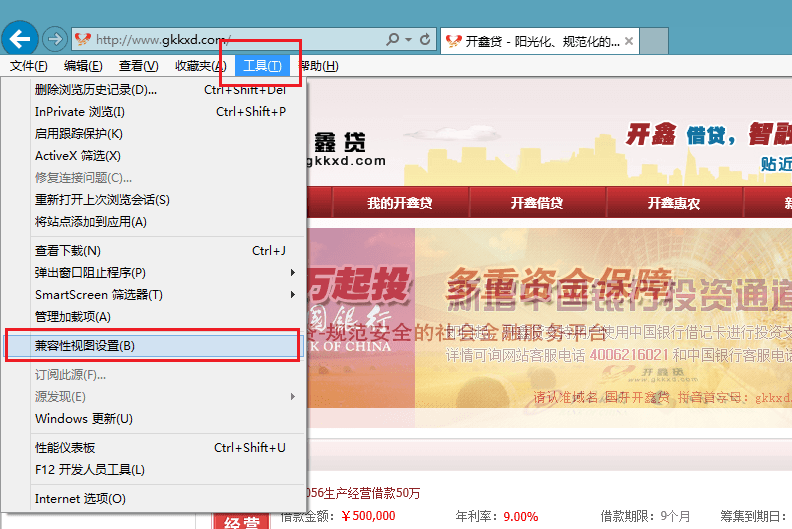Open the 文件(F) menu
This screenshot has width=792, height=529.
coord(29,66)
